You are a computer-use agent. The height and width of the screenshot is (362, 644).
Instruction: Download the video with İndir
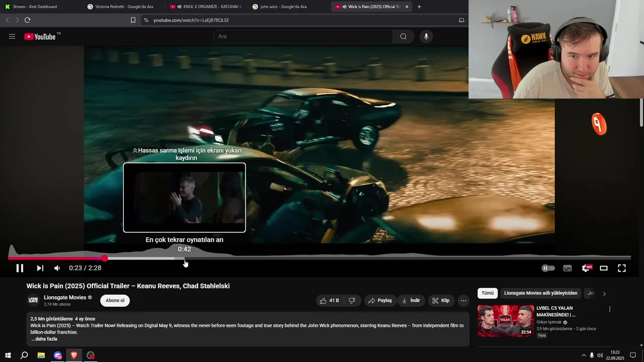(411, 301)
